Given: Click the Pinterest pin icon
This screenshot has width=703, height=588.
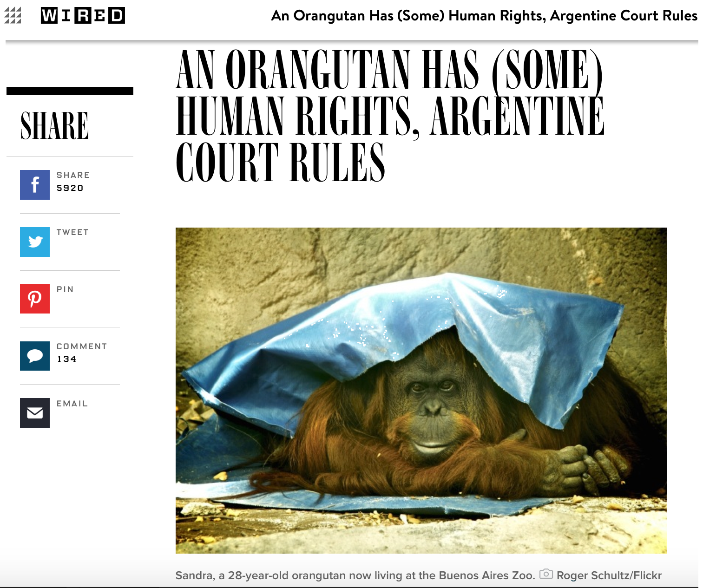Looking at the screenshot, I should coord(35,299).
